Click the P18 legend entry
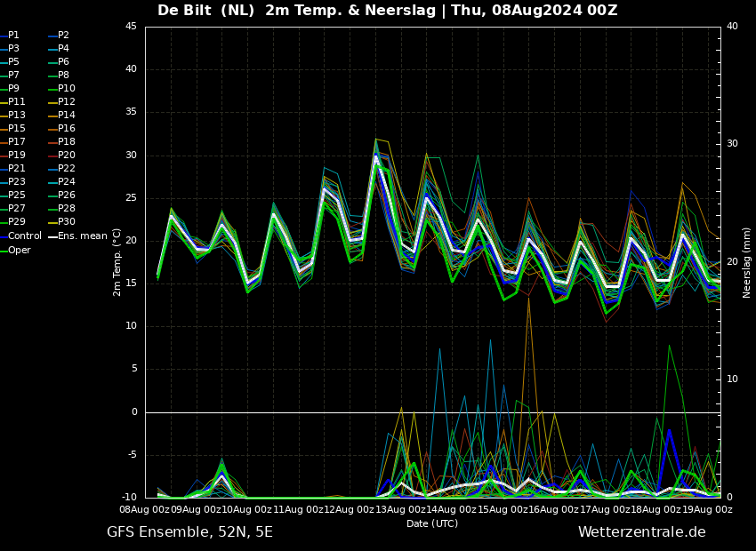The width and height of the screenshot is (756, 551). coord(62,141)
